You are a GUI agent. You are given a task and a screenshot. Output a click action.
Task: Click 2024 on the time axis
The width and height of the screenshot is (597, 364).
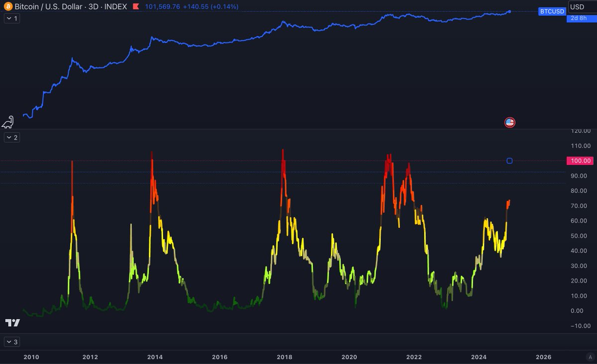[x=479, y=357]
